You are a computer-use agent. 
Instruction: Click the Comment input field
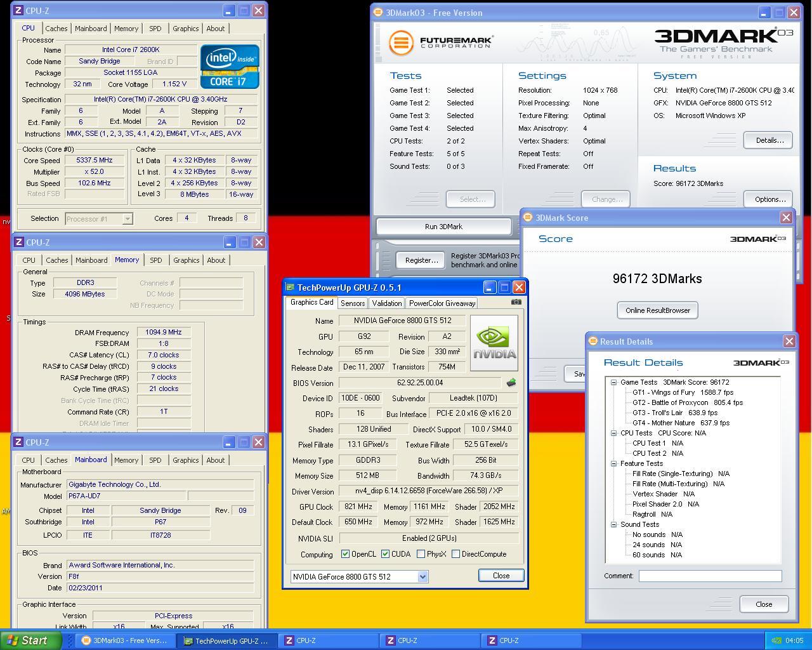tap(710, 576)
